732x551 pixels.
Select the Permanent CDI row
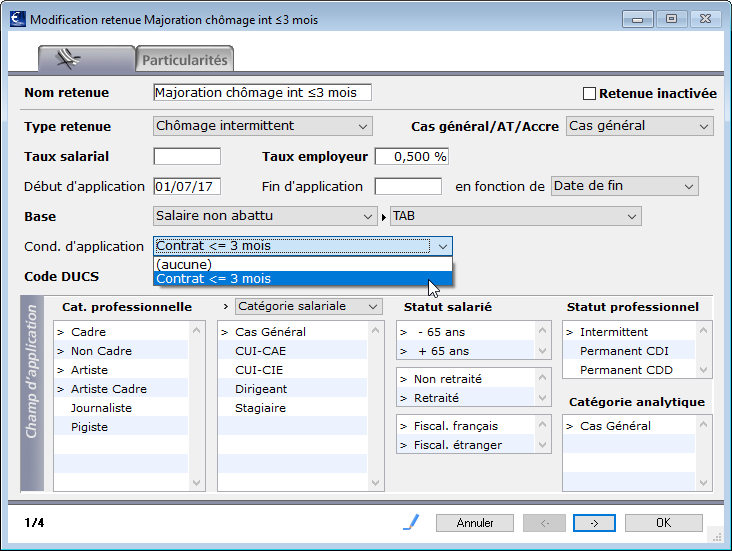[x=629, y=351]
